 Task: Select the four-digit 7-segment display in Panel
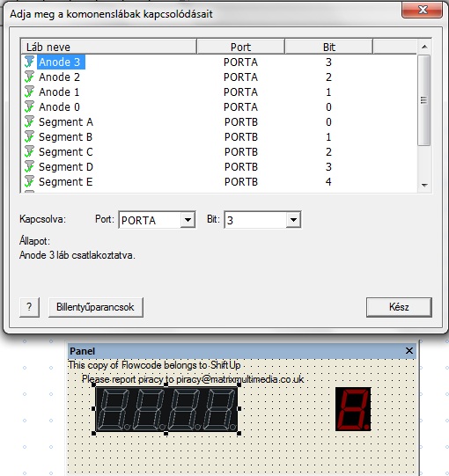(x=166, y=408)
